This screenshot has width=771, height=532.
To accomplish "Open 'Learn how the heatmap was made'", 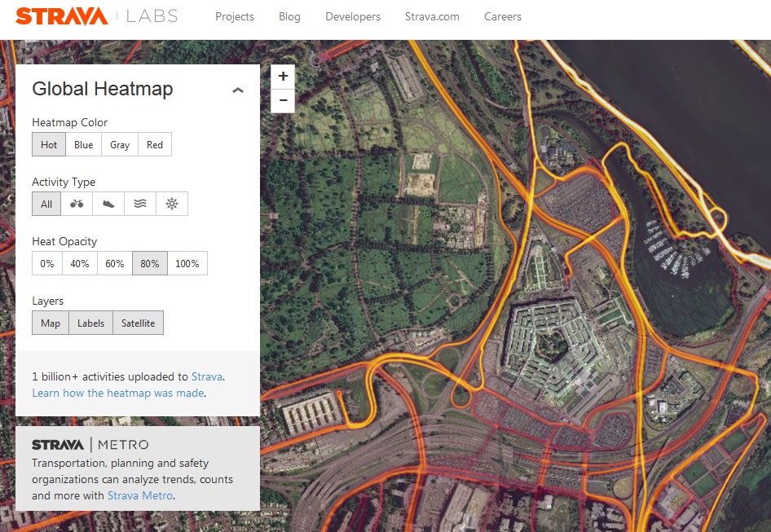I will coord(118,393).
